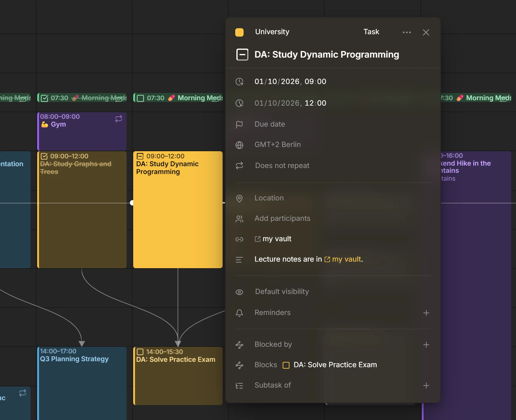Toggle checkbox of blocked task DA: Solve Practice Exam
This screenshot has width=516, height=420.
[x=286, y=365]
